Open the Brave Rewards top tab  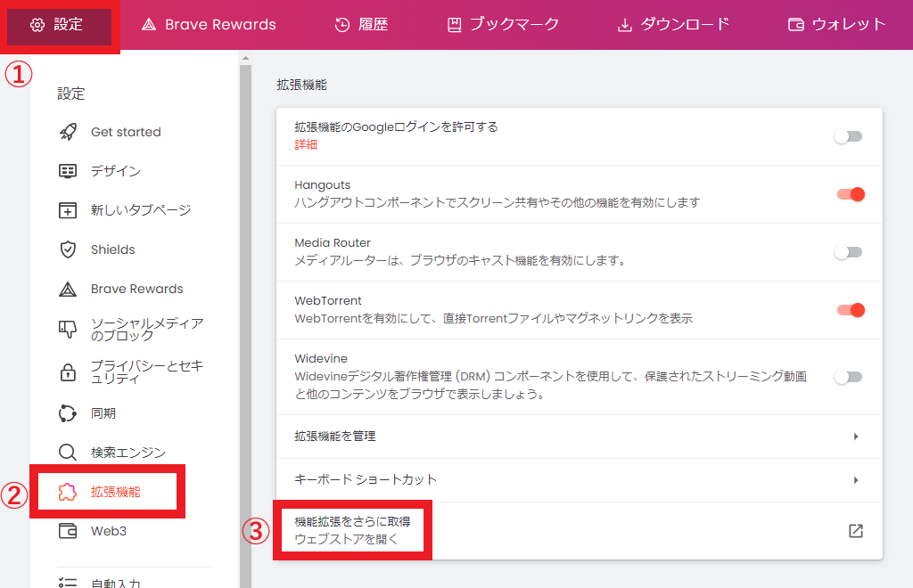pos(209,24)
